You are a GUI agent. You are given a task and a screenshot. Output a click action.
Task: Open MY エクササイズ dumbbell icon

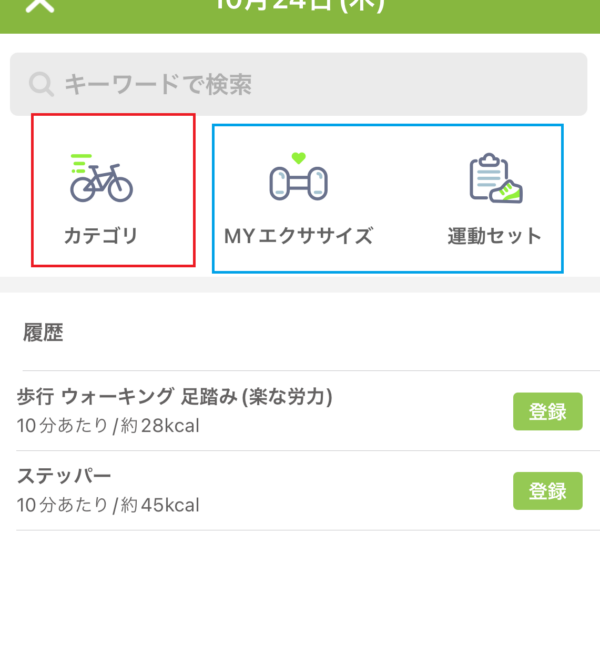[x=299, y=177]
